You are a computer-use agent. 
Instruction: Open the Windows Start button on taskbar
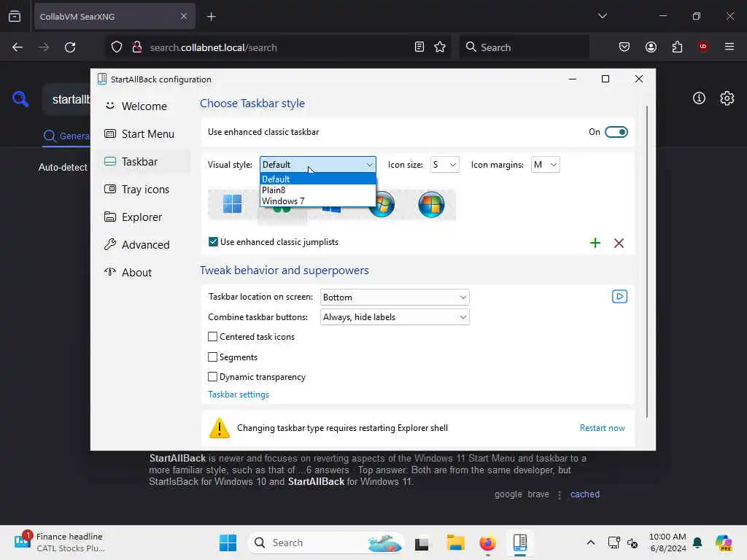click(x=228, y=542)
